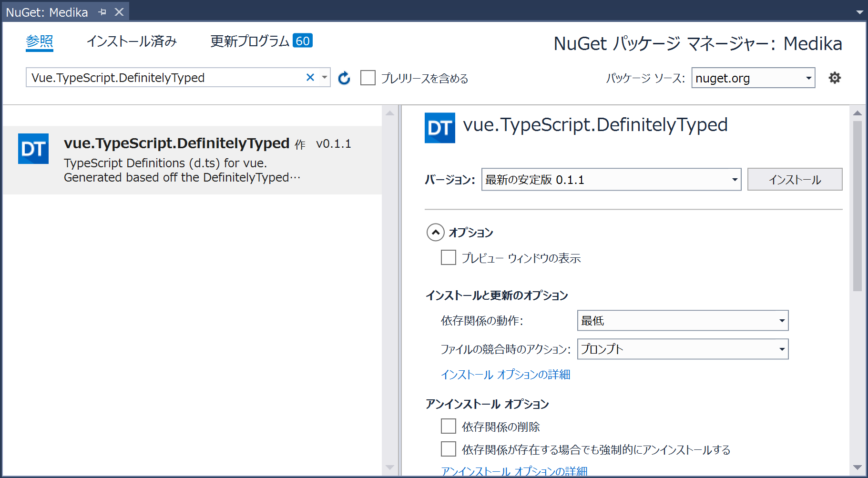Open the 依存関係の動作 dropdown

pos(683,320)
